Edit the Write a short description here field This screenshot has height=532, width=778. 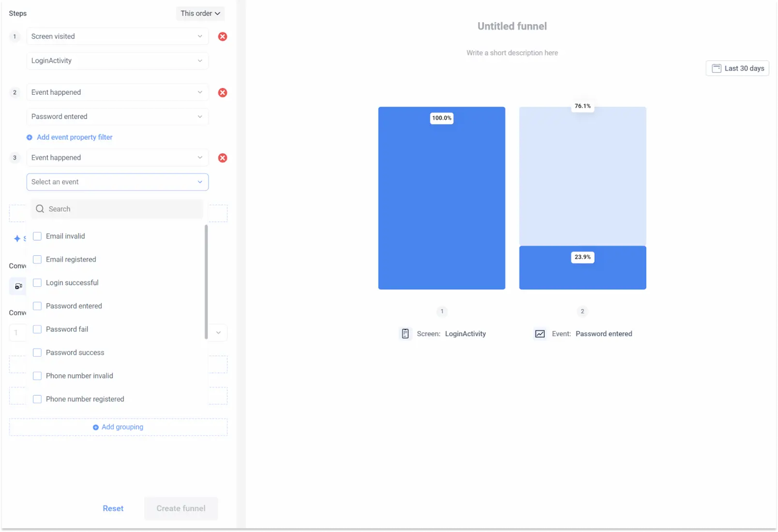[x=512, y=53]
